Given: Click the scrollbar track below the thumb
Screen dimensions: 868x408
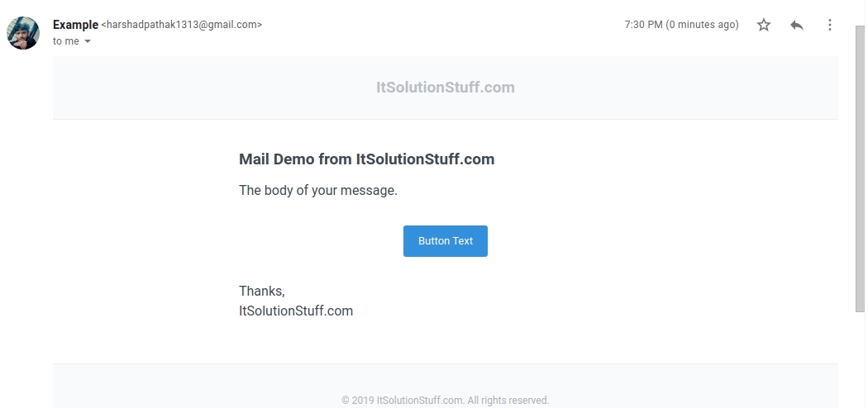Looking at the screenshot, I should [861, 363].
